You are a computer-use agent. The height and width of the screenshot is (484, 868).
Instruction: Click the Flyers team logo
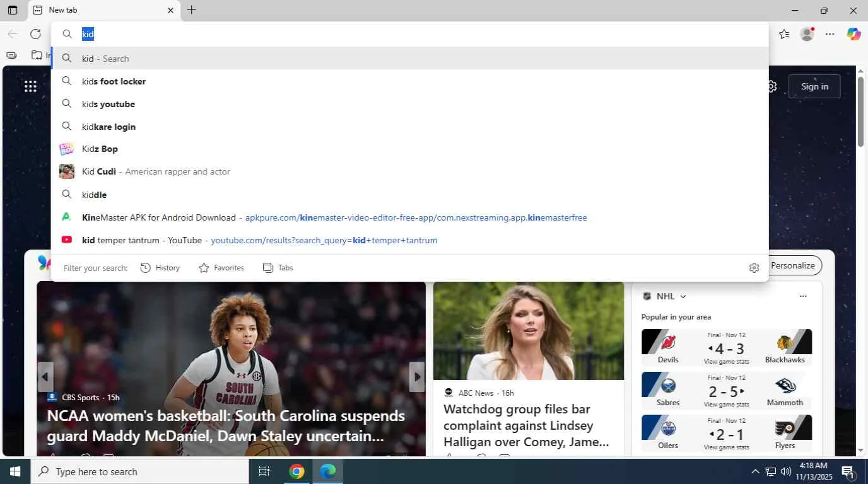tap(785, 429)
